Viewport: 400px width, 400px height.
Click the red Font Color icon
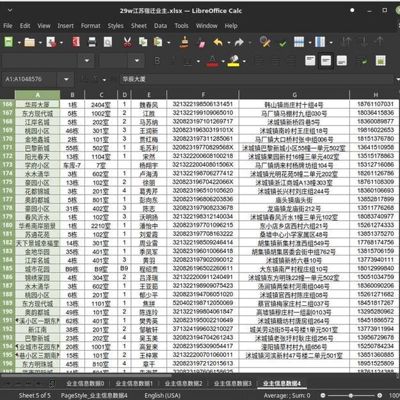pyautogui.click(x=212, y=61)
